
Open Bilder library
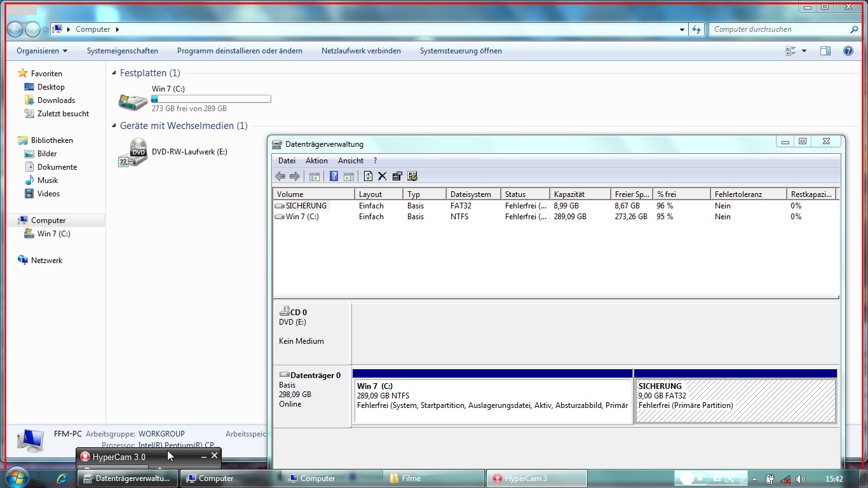[x=47, y=154]
